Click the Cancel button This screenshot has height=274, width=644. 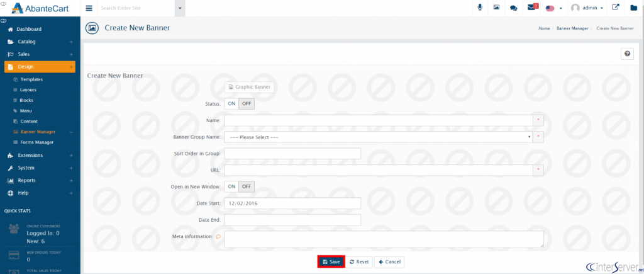coord(389,261)
